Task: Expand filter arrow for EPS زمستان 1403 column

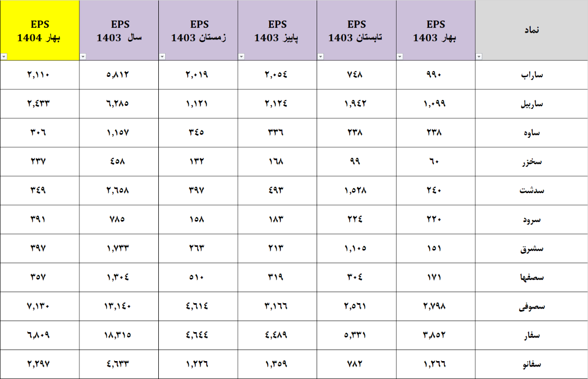Action: [x=163, y=56]
